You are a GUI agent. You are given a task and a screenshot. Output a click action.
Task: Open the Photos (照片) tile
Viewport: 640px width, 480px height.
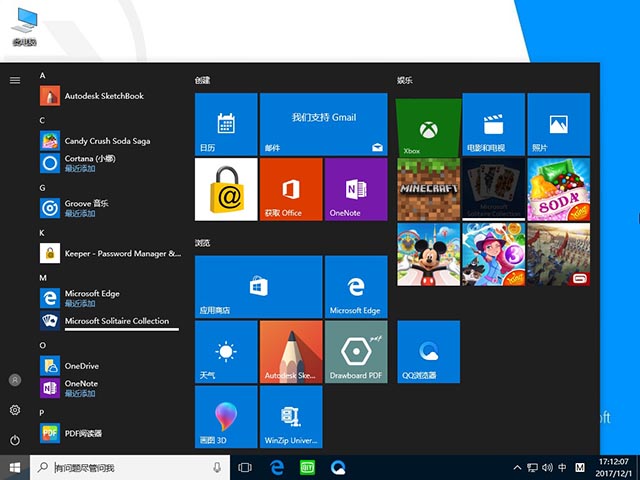click(x=558, y=124)
